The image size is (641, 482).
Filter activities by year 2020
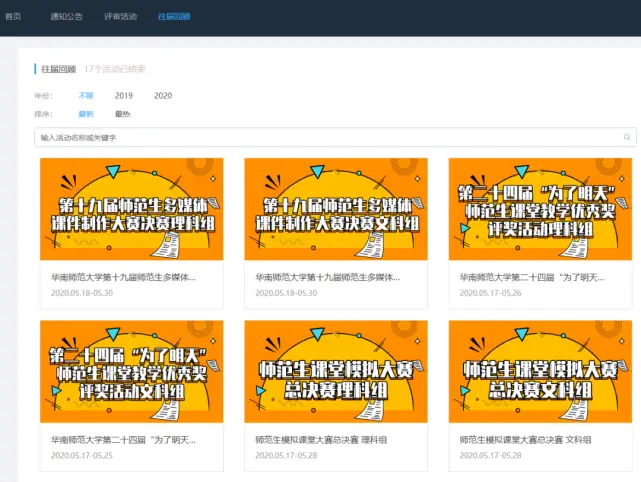pyautogui.click(x=163, y=96)
